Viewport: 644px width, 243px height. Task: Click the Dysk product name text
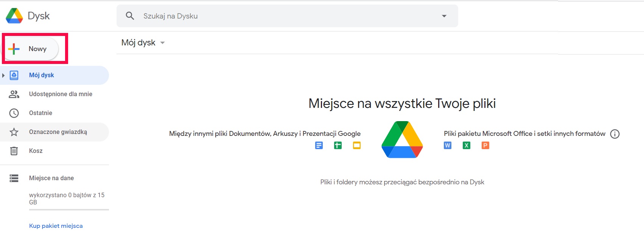[x=39, y=16]
